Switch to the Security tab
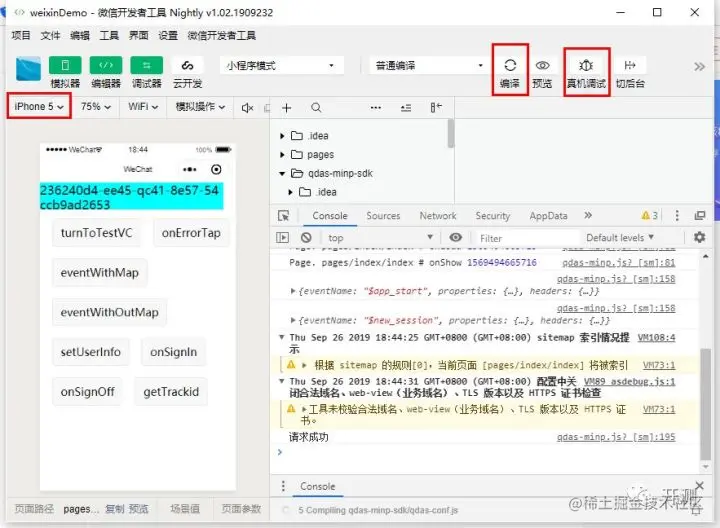The width and height of the screenshot is (720, 528). (493, 216)
